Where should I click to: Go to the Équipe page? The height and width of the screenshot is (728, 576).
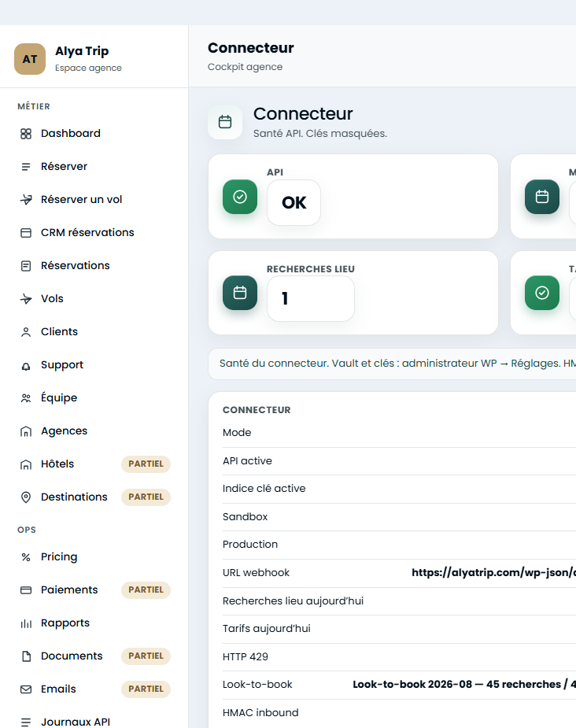94,398
